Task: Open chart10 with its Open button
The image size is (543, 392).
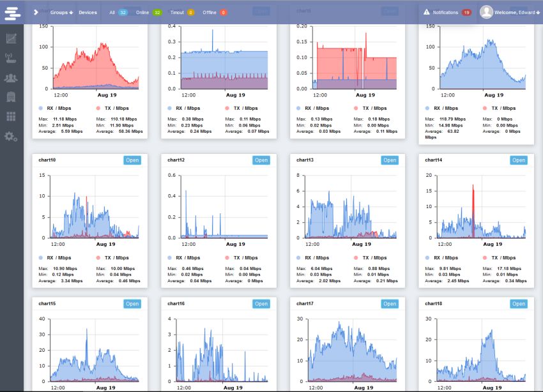Action: click(132, 160)
